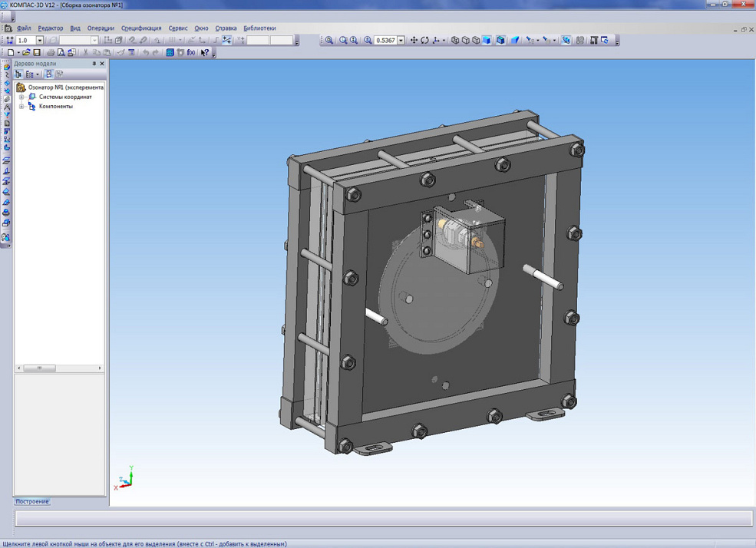Activate the Pan (move view) tool
The image size is (756, 548).
pos(414,41)
